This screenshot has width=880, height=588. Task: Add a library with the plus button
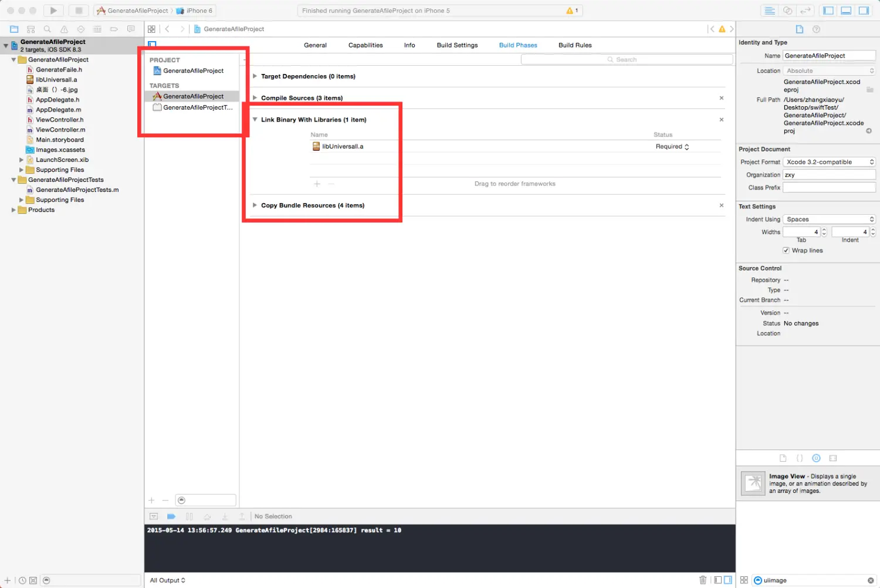pos(317,184)
